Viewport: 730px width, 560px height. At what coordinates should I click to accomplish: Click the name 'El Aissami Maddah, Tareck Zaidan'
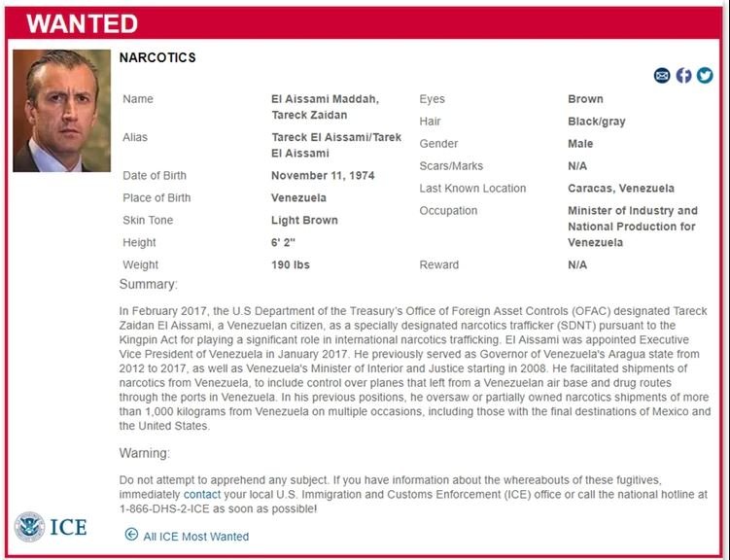click(325, 107)
